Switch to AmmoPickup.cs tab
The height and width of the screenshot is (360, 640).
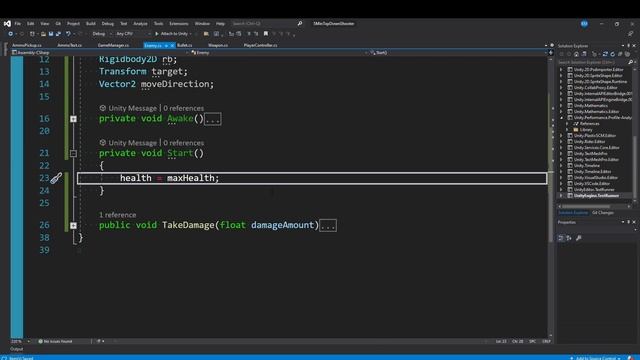coord(27,45)
